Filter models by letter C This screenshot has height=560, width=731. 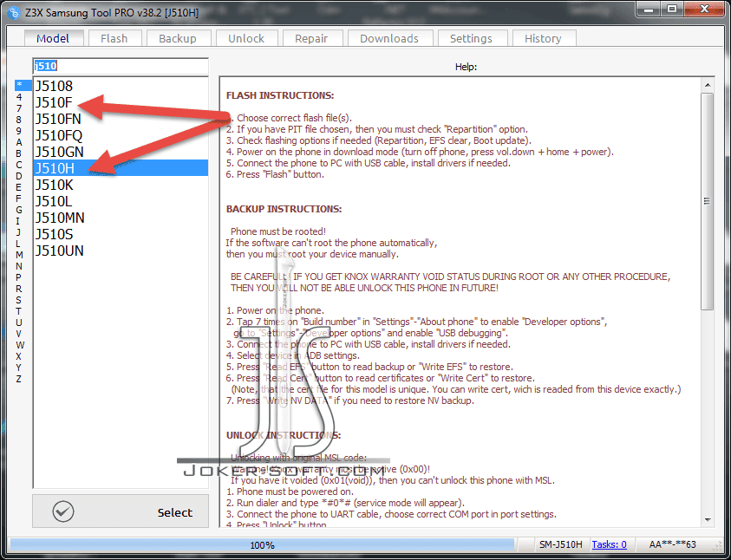tap(19, 165)
